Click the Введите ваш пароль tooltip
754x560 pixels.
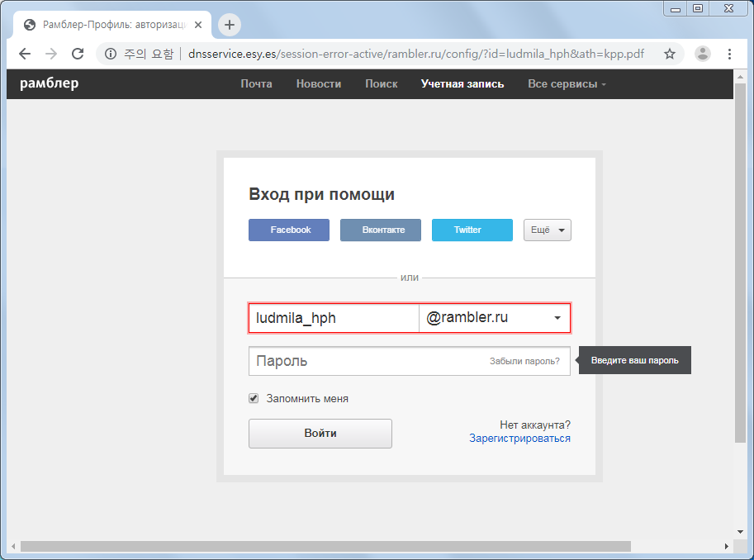coord(635,360)
